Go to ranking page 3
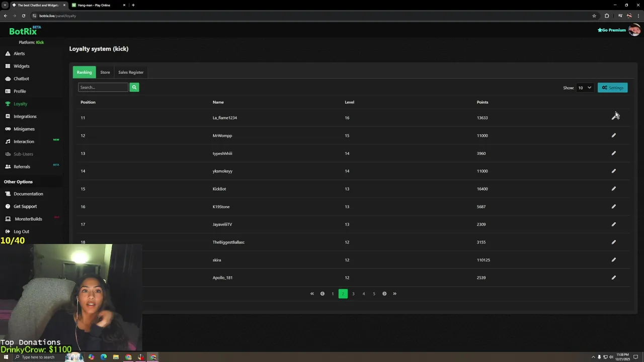The width and height of the screenshot is (644, 362). click(353, 294)
